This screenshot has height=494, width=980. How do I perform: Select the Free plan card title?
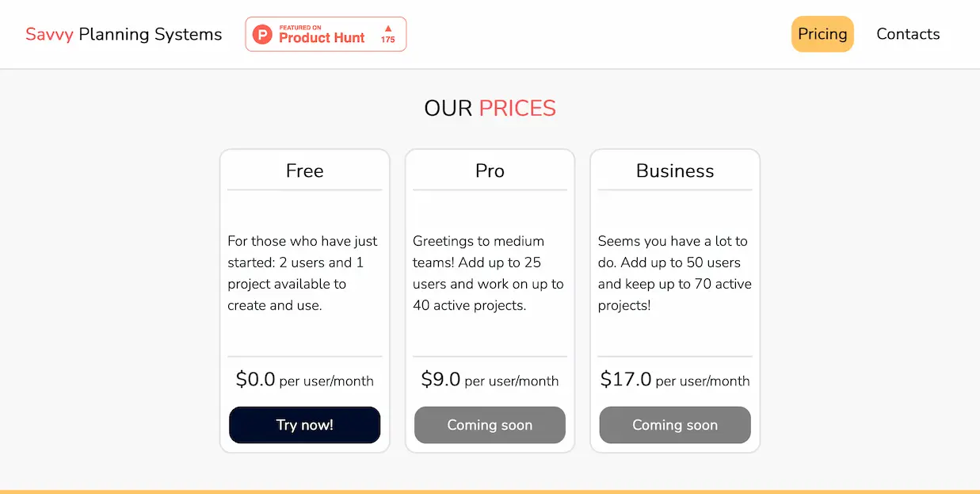coord(304,170)
